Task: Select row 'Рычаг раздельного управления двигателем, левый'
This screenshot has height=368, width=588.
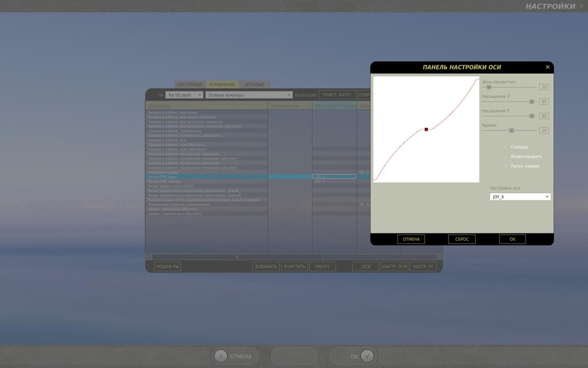Action: (206, 191)
